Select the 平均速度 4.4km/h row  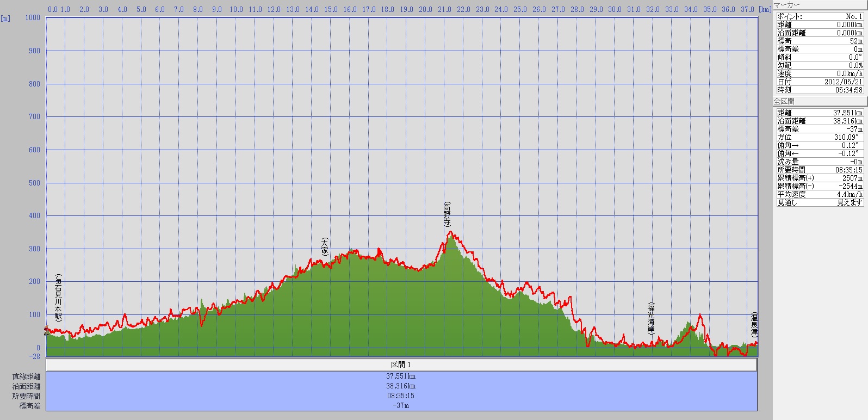click(820, 194)
